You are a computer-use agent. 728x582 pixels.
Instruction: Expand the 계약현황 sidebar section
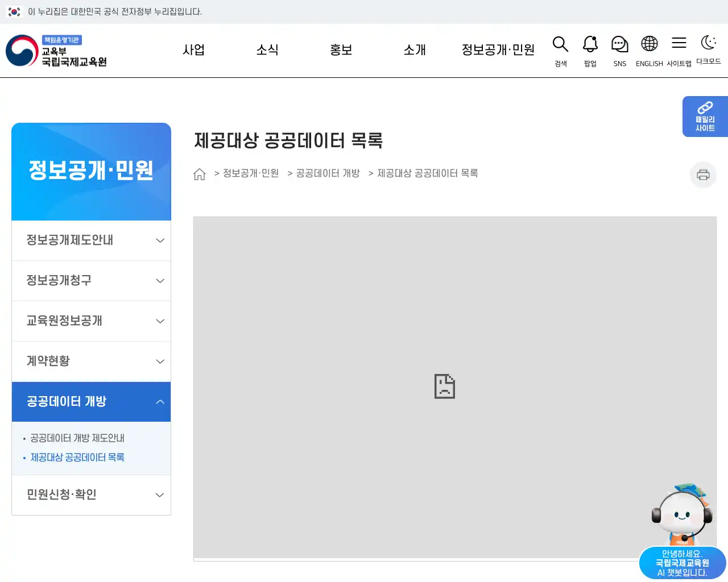click(x=91, y=361)
